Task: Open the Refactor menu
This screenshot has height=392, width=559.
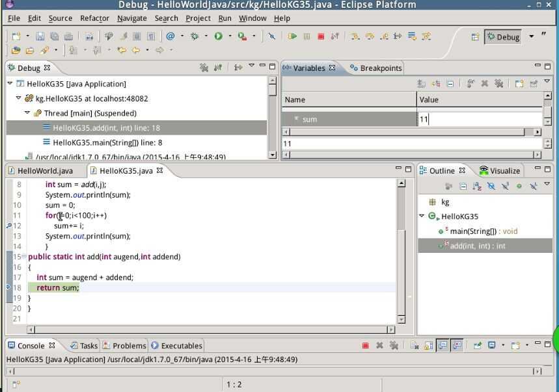Action: [94, 18]
